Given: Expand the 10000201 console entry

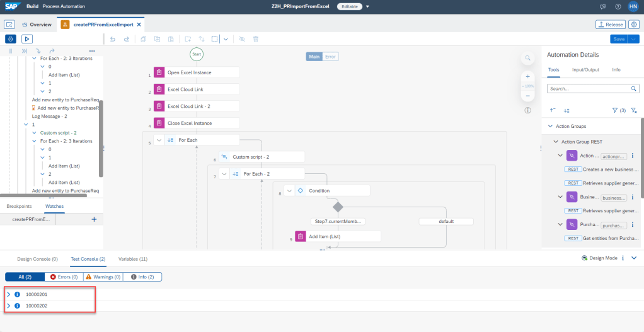Looking at the screenshot, I should [8, 294].
